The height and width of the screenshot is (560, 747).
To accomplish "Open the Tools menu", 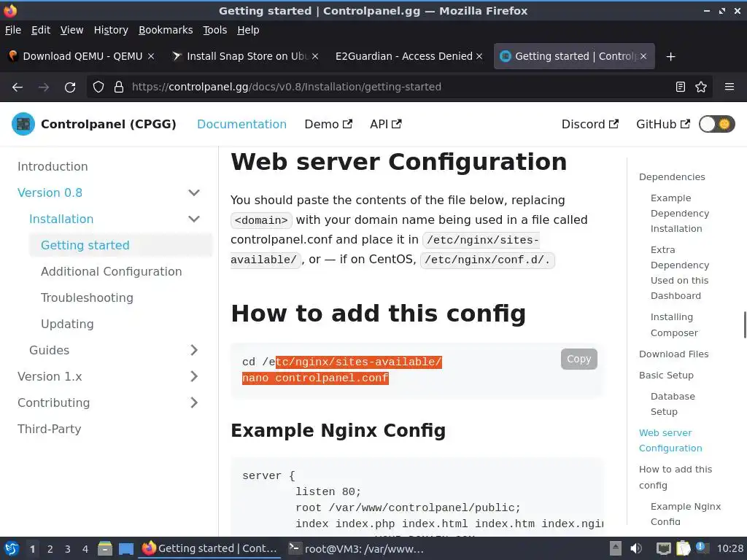I will [x=215, y=30].
